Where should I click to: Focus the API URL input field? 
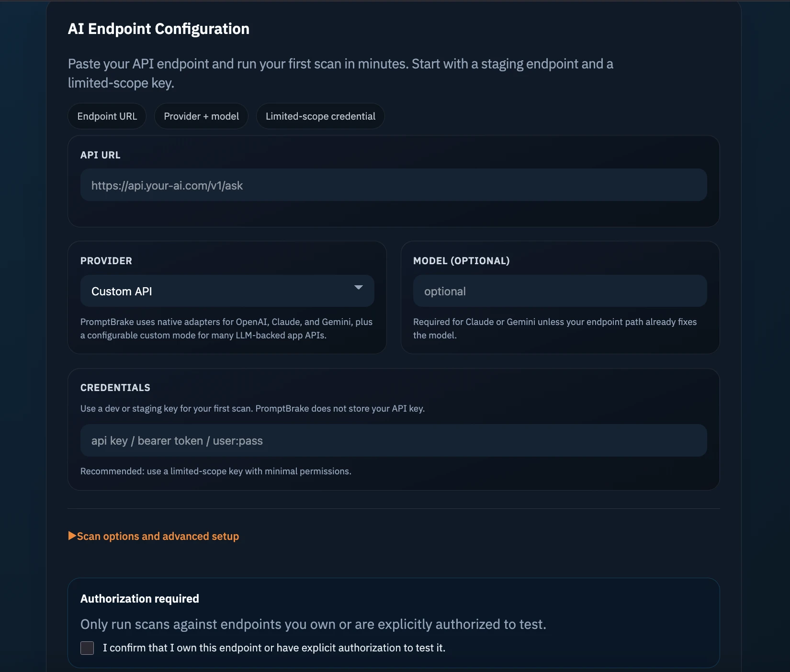pos(393,185)
